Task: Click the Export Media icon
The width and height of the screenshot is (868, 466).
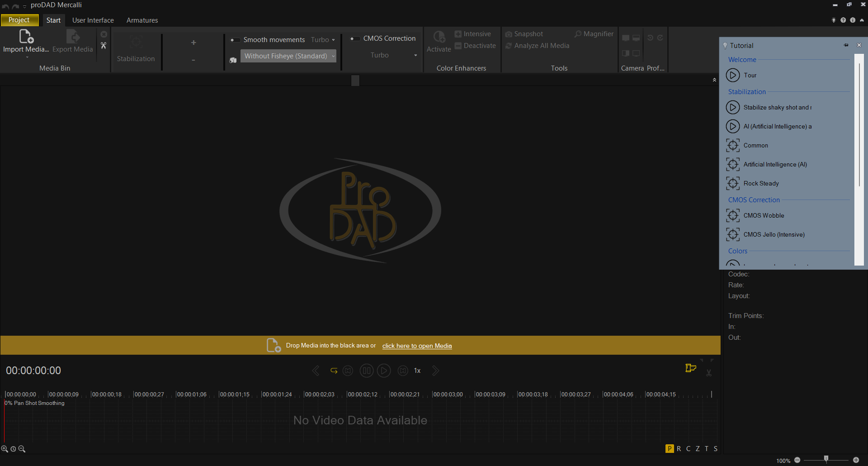Action: [73, 36]
